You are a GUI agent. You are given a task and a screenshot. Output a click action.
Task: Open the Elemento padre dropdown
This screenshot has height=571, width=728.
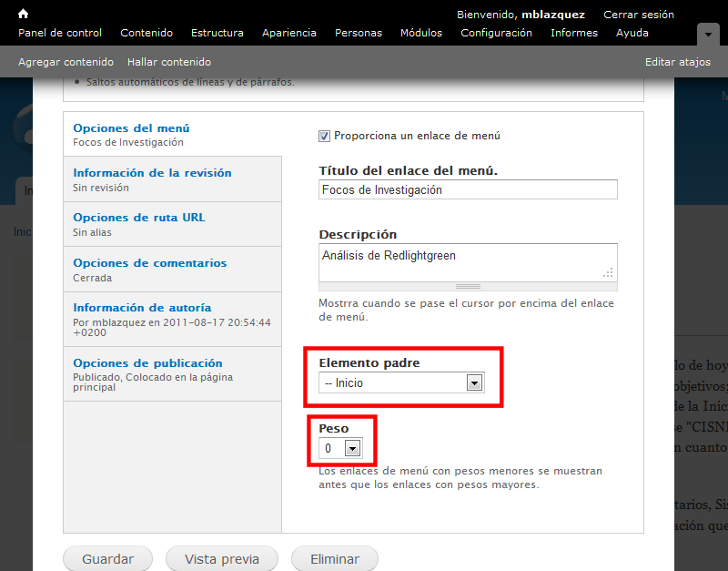pos(401,383)
